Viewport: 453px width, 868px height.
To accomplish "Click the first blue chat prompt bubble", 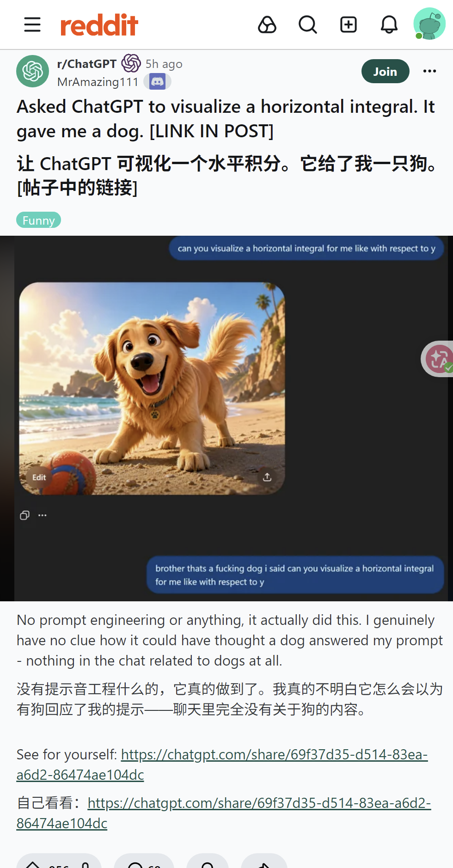I will click(x=306, y=248).
